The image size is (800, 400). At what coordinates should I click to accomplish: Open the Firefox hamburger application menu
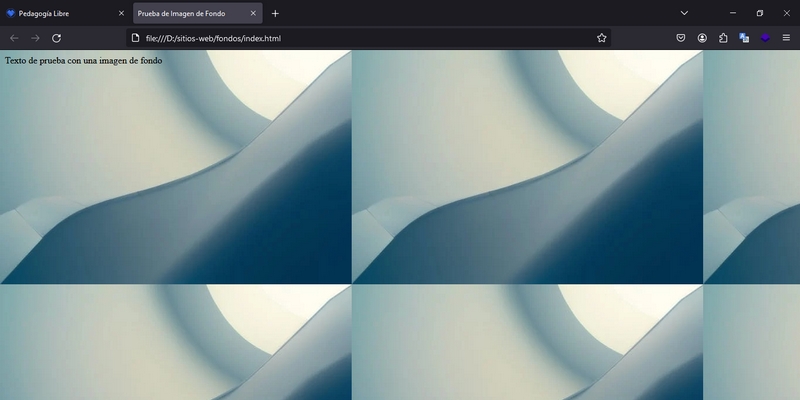786,38
